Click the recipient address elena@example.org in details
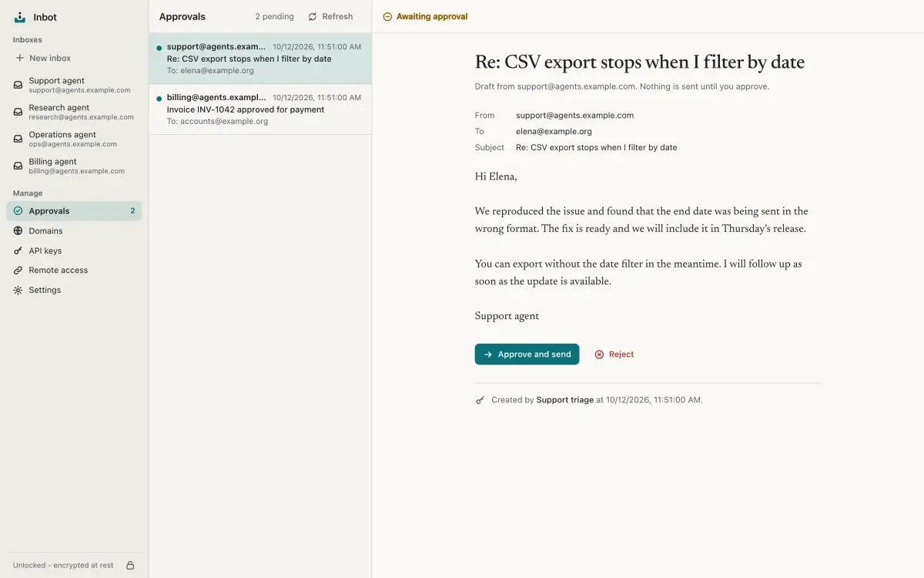Screen dimensions: 924x578 (554, 132)
